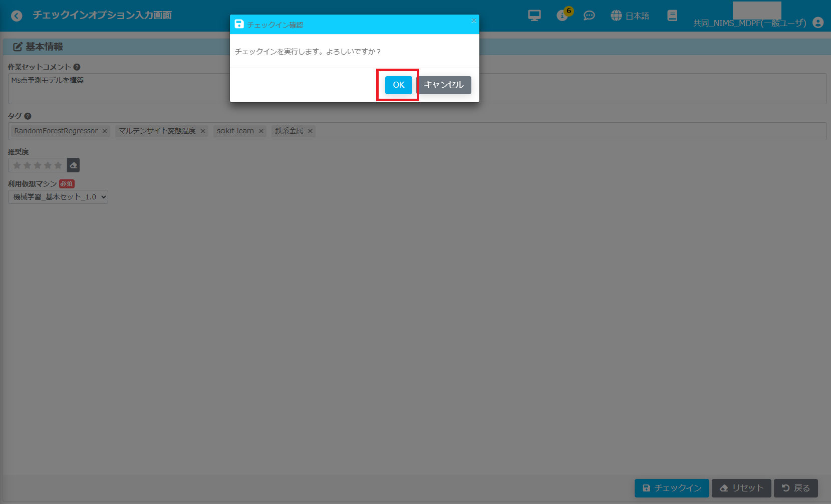The height and width of the screenshot is (504, 831).
Task: Click help icon beside タグ label
Action: coord(28,116)
